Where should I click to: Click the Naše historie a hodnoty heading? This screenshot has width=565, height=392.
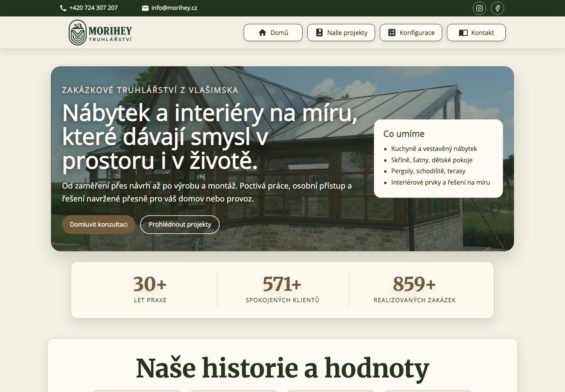click(x=282, y=368)
